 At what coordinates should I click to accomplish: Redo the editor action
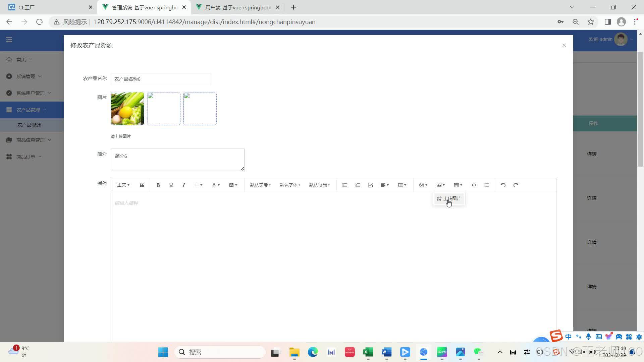(x=516, y=185)
